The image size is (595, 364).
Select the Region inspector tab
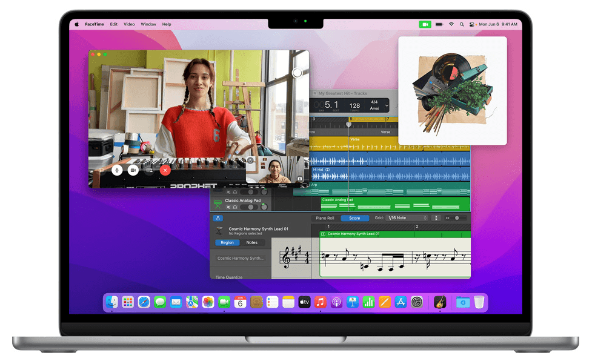point(227,243)
